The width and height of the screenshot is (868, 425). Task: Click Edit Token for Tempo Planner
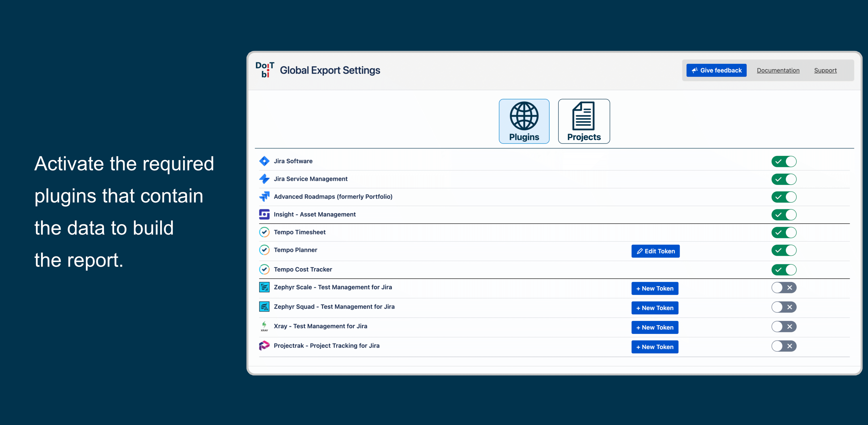pos(656,251)
